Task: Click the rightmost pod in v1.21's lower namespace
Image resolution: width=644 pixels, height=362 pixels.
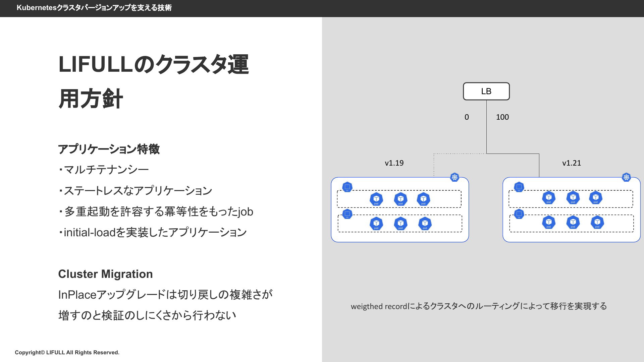Action: (x=597, y=222)
